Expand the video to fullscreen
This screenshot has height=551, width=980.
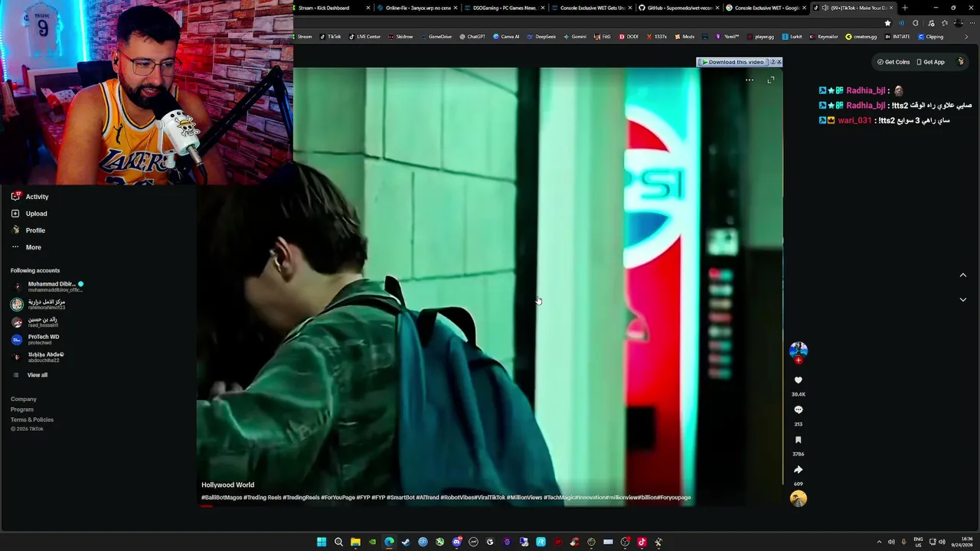[771, 80]
